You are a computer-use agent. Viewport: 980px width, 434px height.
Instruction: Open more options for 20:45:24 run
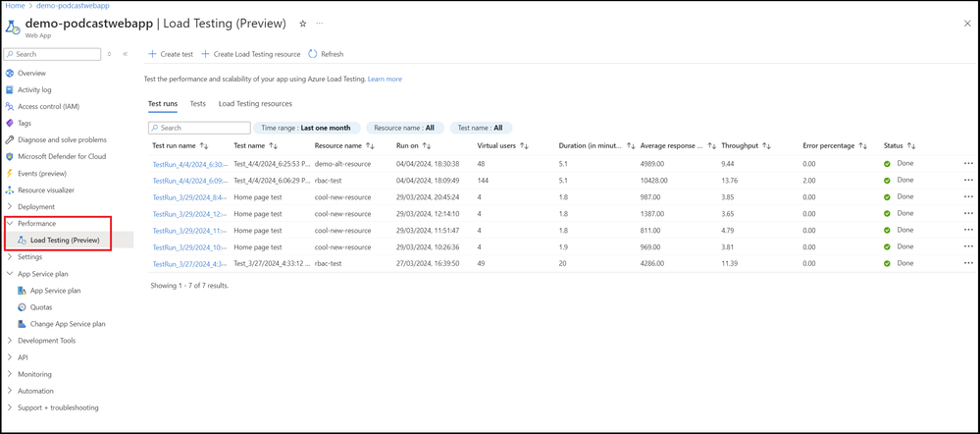[x=968, y=197]
